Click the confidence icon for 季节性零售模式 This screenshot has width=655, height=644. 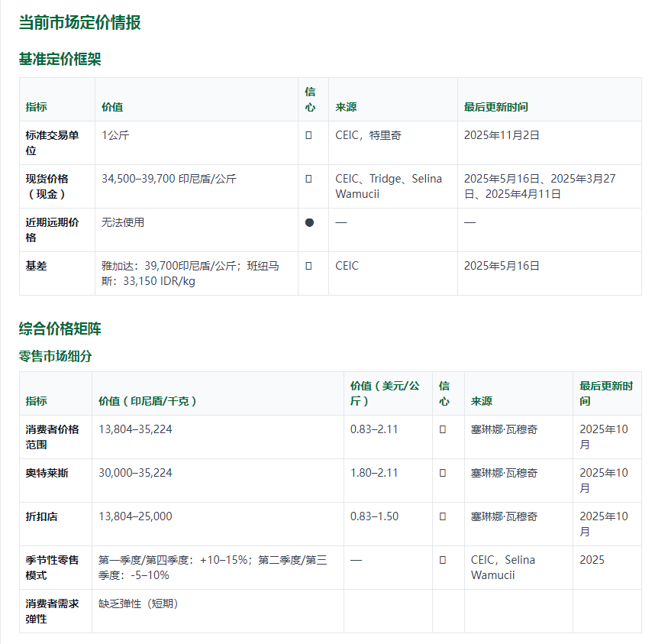(444, 560)
